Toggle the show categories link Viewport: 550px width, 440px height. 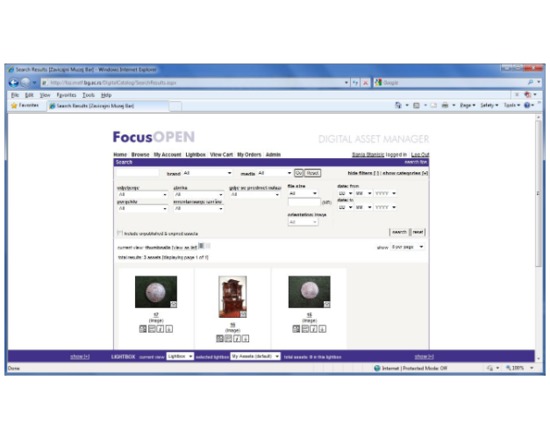point(405,173)
